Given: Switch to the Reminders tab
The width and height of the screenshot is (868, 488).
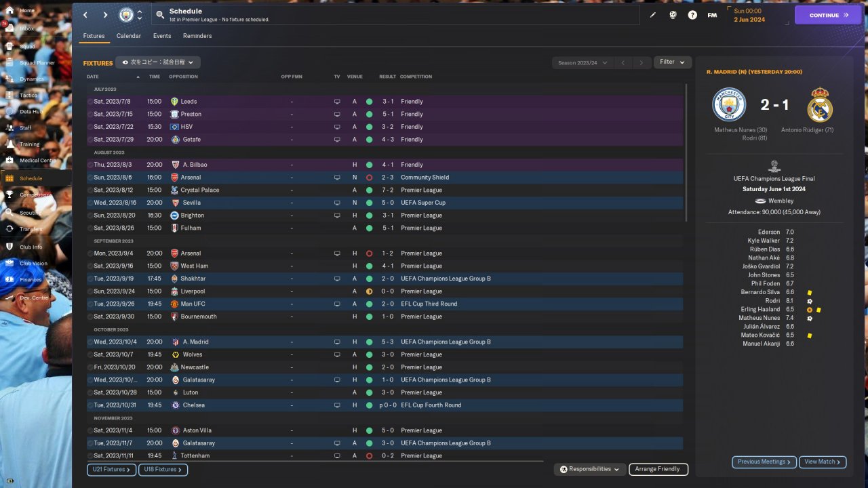Looking at the screenshot, I should 197,36.
